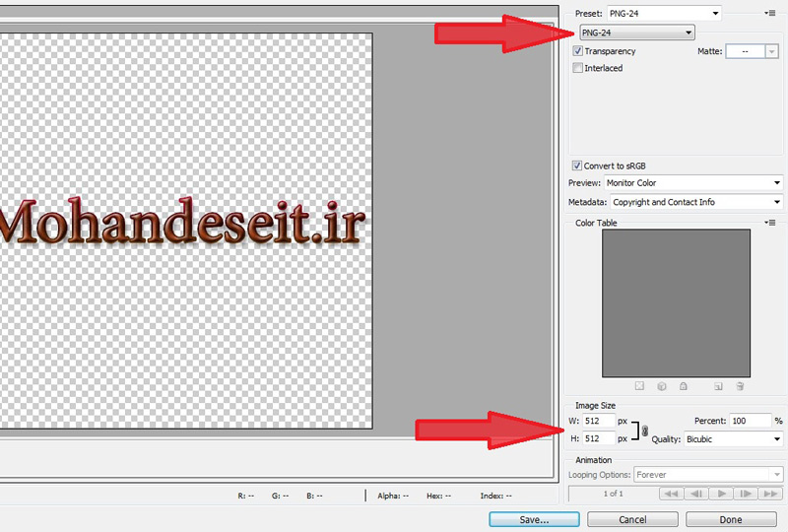
Task: Click the 'B: --' readout in status bar
Action: pos(314,496)
